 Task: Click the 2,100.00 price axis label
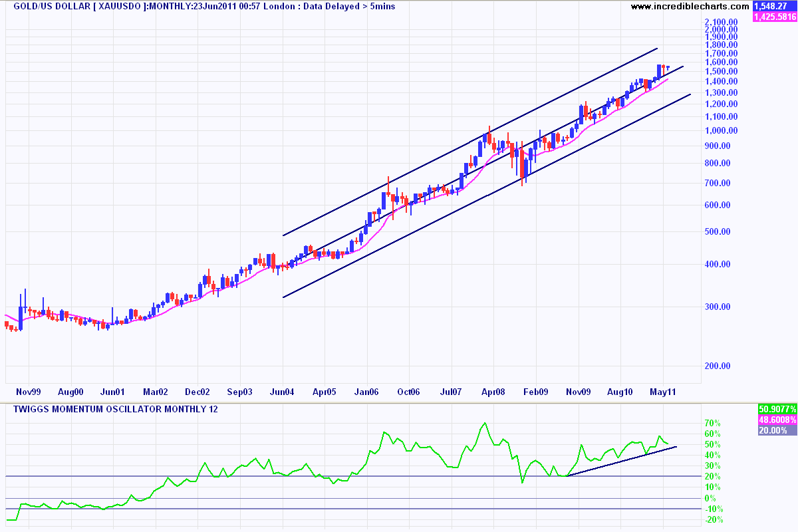722,22
